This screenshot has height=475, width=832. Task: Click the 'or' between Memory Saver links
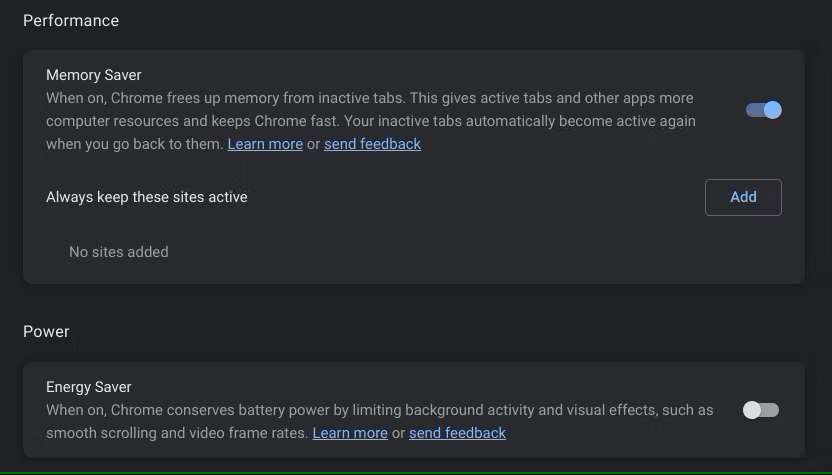pos(314,144)
